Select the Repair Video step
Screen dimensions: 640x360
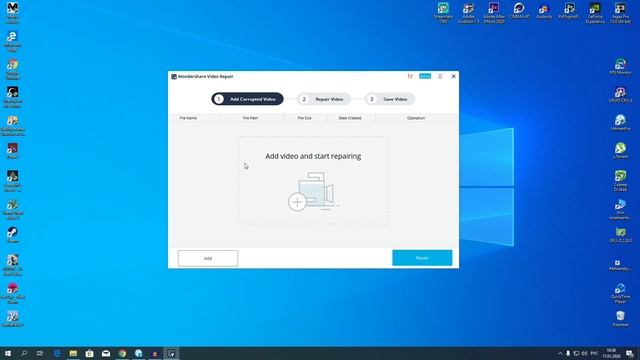[x=324, y=99]
